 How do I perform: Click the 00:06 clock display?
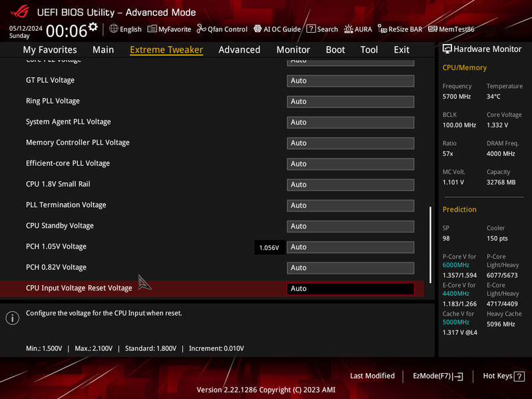tap(67, 31)
